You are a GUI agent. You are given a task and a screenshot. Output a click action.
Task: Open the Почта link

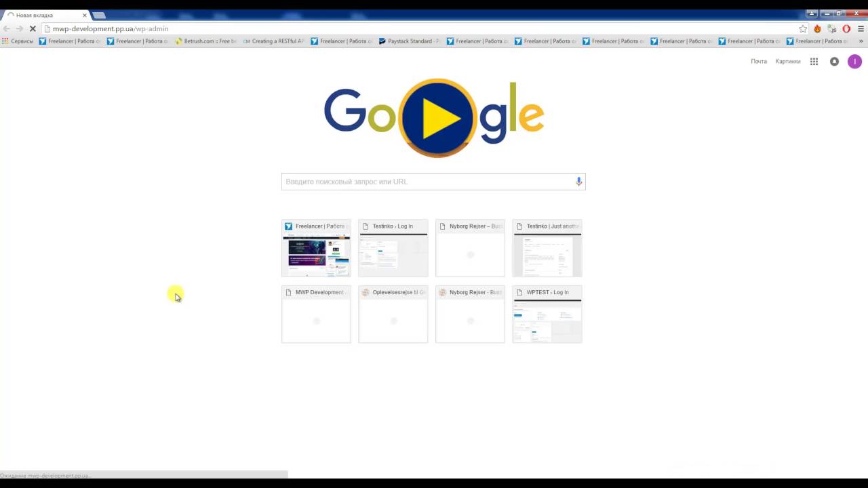pyautogui.click(x=759, y=62)
